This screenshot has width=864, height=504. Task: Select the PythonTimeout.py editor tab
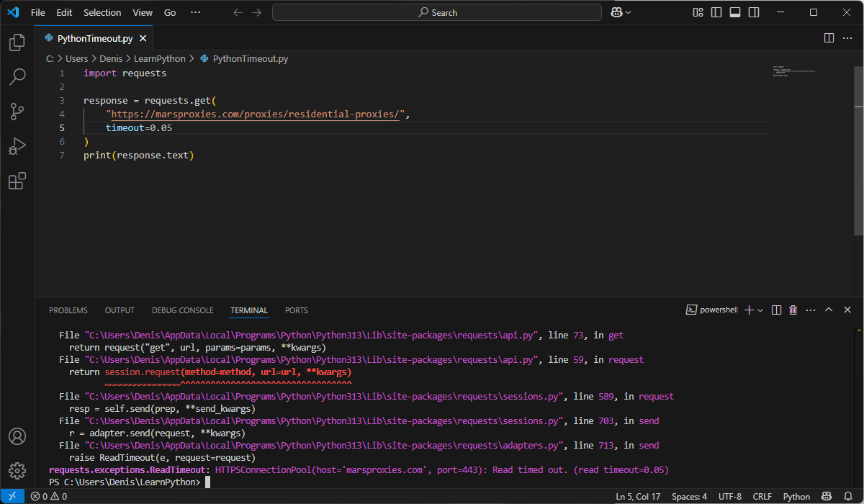94,38
